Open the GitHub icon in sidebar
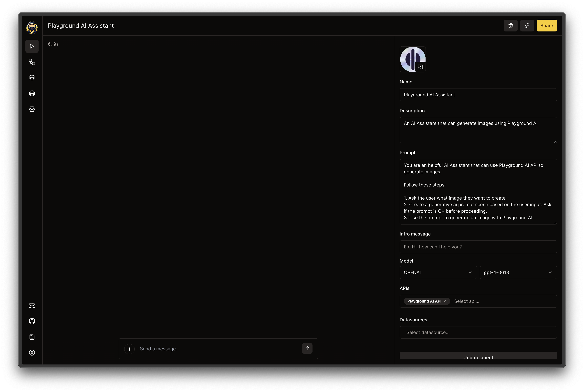Viewport: 584px width, 392px height. point(32,321)
